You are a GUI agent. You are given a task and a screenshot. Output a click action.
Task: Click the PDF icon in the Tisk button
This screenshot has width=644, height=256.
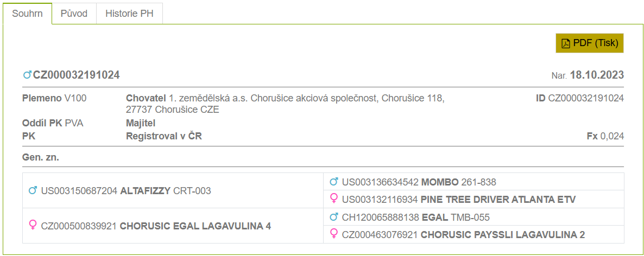pos(566,43)
